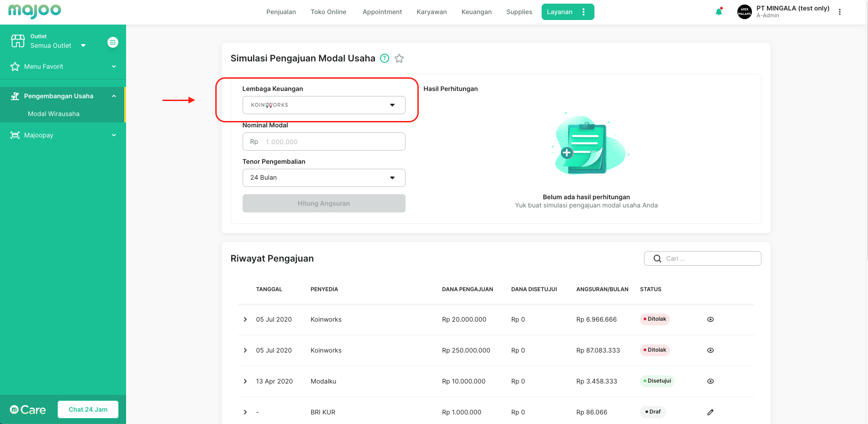The width and height of the screenshot is (868, 424).
Task: Sort by the TANGGAL column header
Action: click(x=269, y=289)
